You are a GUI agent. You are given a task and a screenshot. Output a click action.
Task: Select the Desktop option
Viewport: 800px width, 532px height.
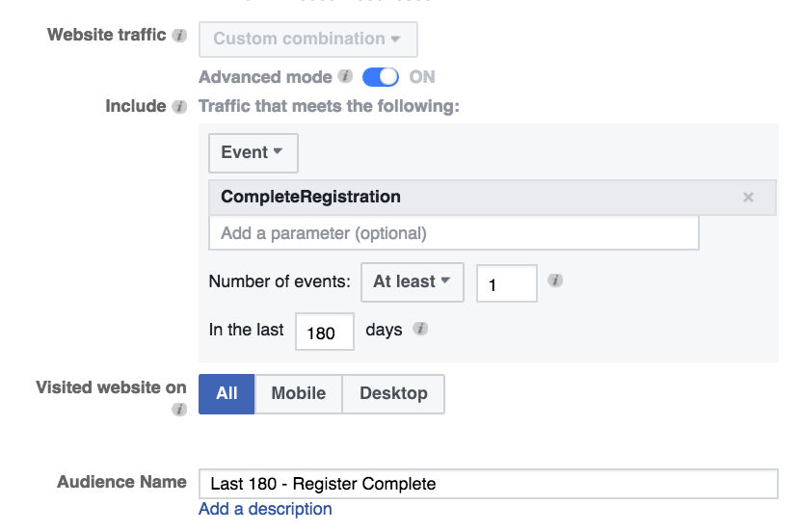393,393
